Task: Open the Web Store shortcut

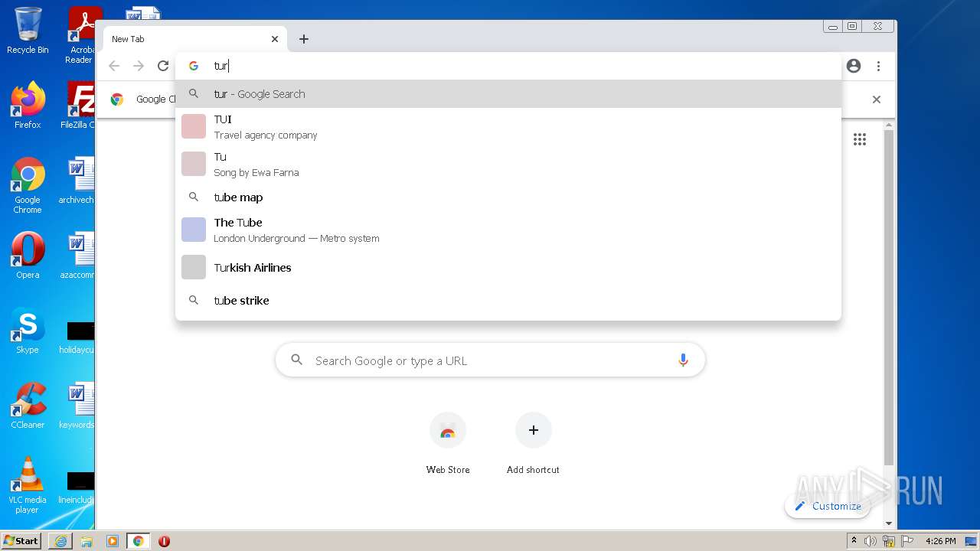Action: pyautogui.click(x=448, y=443)
